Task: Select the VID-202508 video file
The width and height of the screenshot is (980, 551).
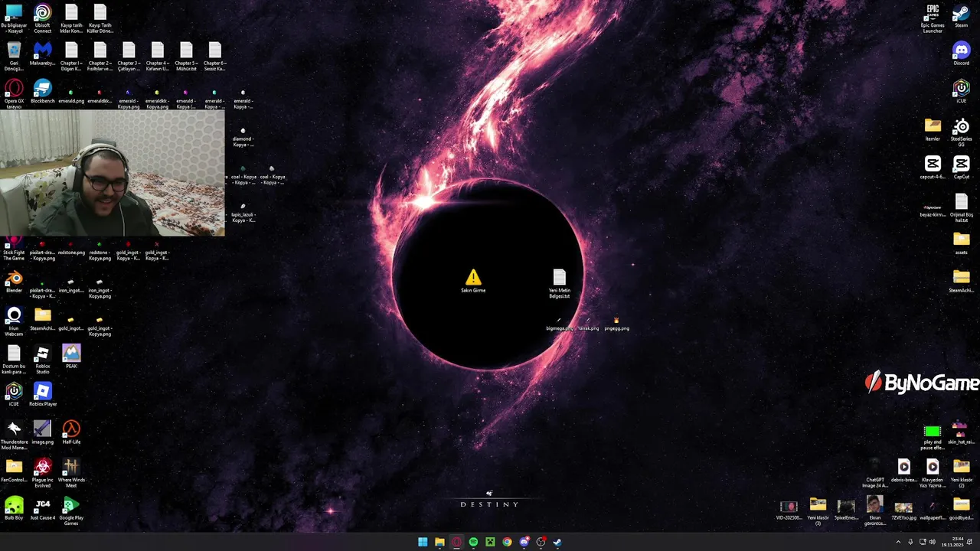Action: point(789,510)
